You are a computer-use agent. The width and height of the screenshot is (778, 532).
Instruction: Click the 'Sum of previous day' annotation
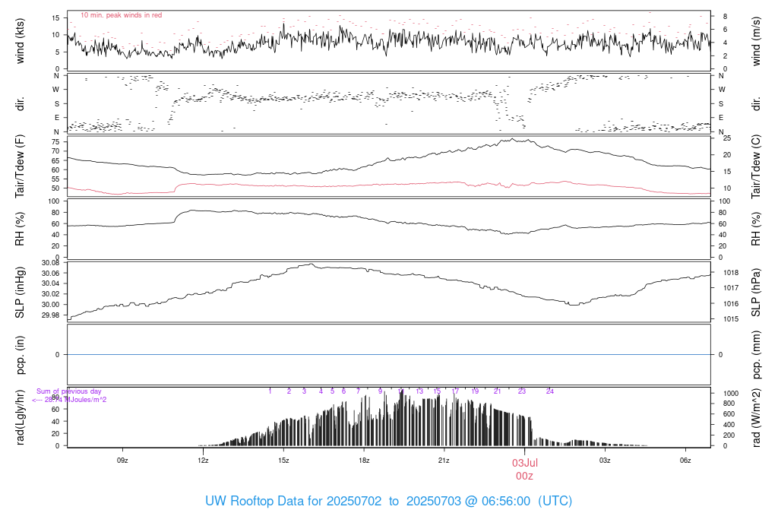pyautogui.click(x=69, y=391)
